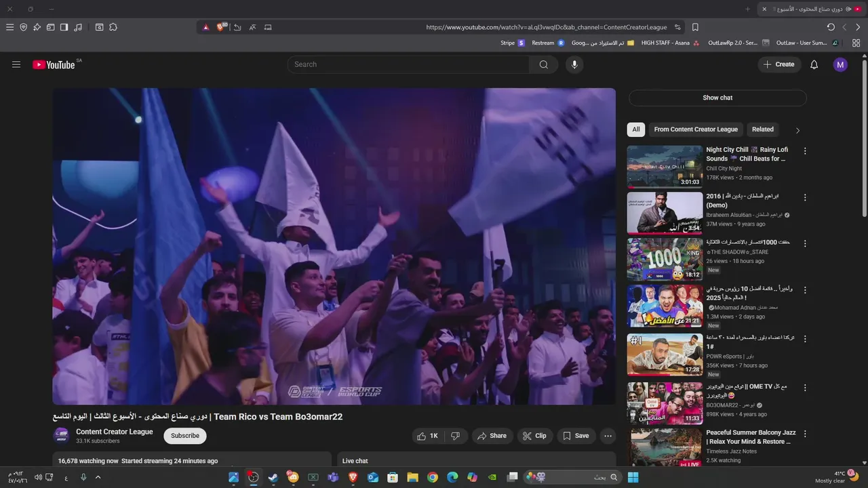868x488 pixels.
Task: Click the Clip button
Action: tap(534, 436)
